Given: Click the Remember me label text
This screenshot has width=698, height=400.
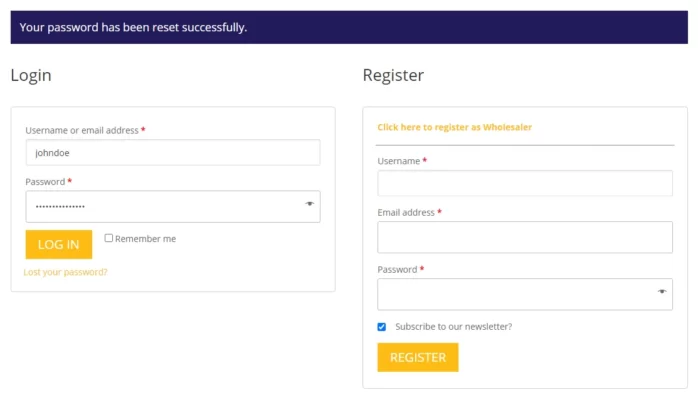Looking at the screenshot, I should point(146,239).
